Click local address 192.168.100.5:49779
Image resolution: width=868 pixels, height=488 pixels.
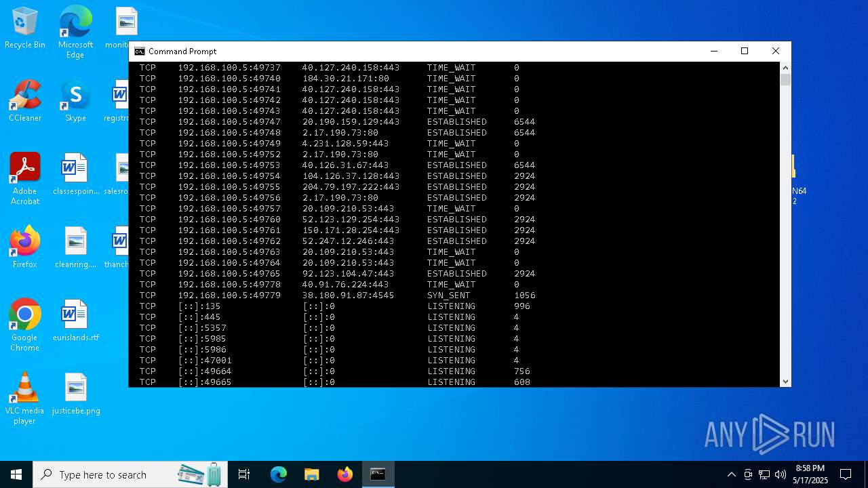[229, 296]
